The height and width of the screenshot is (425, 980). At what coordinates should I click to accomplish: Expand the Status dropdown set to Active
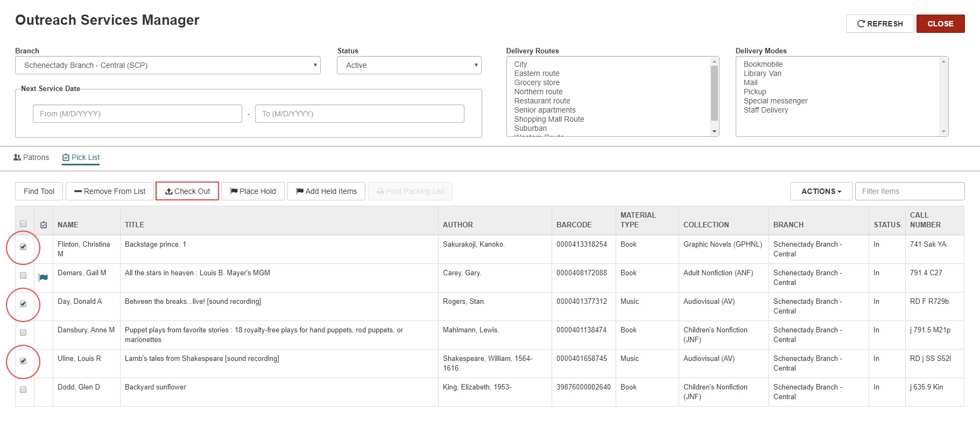(x=409, y=65)
